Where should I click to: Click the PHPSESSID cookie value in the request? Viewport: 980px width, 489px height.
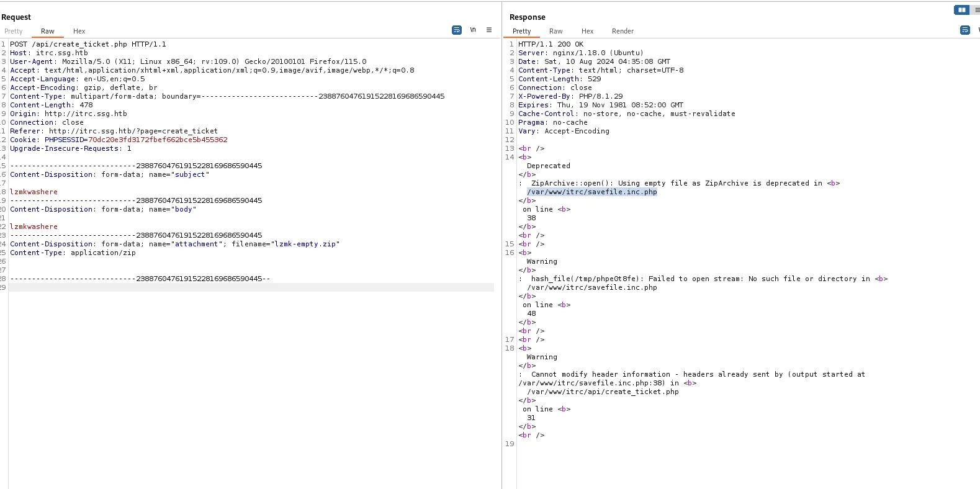pos(158,140)
